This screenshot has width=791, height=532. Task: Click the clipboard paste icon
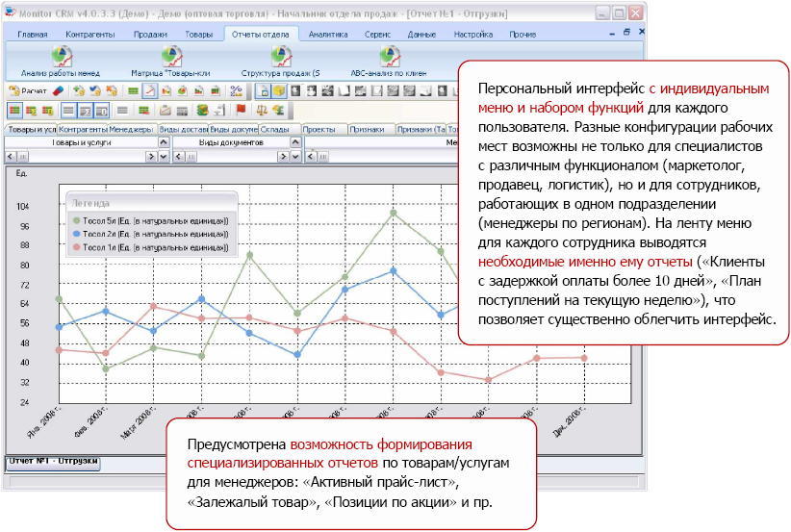[165, 110]
